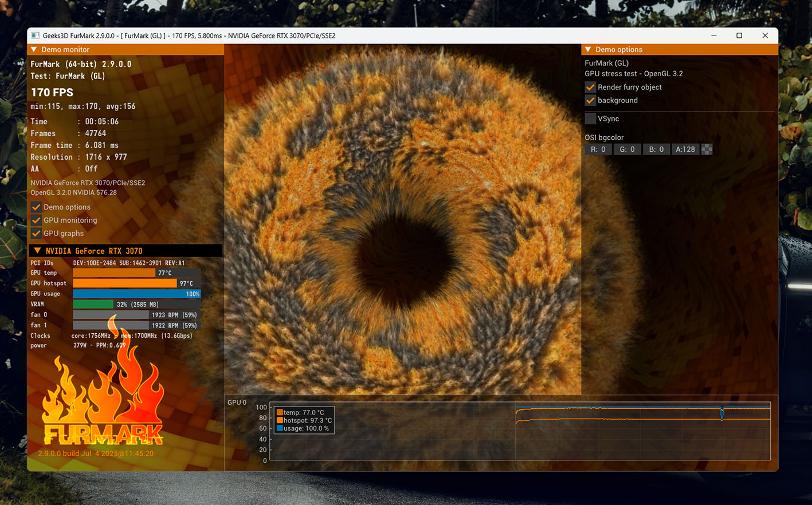Disable the background checkbox

pyautogui.click(x=590, y=100)
